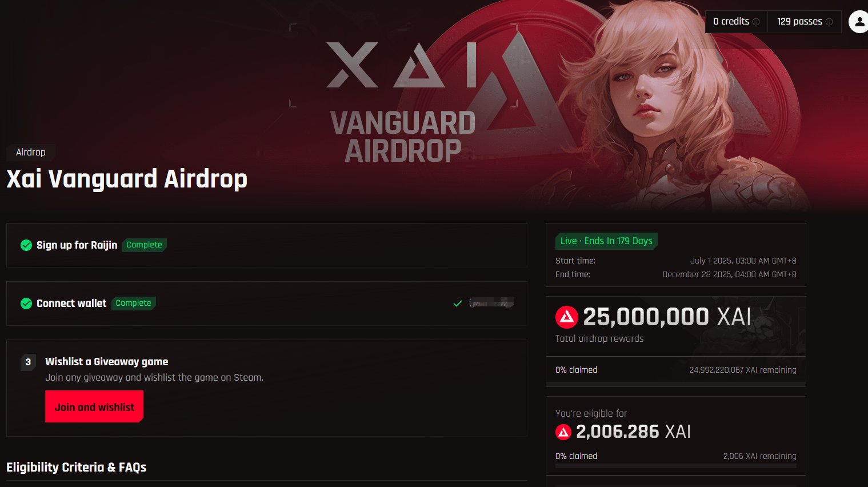868x487 pixels.
Task: Toggle the Connect wallet green checkmark
Action: pos(26,304)
